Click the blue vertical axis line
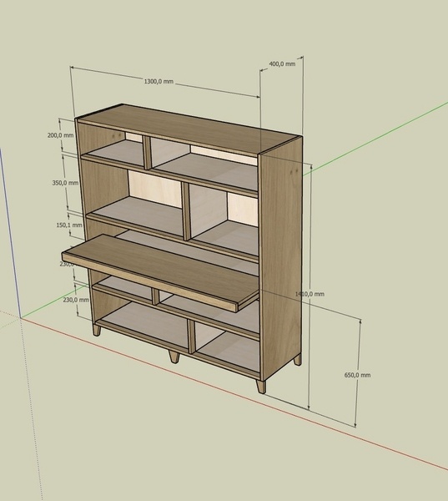The height and width of the screenshot is (501, 448). pos(9,233)
